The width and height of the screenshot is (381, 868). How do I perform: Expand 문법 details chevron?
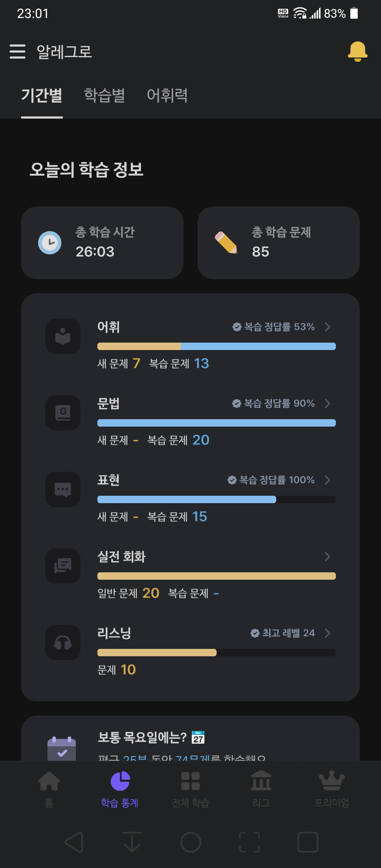click(x=327, y=403)
